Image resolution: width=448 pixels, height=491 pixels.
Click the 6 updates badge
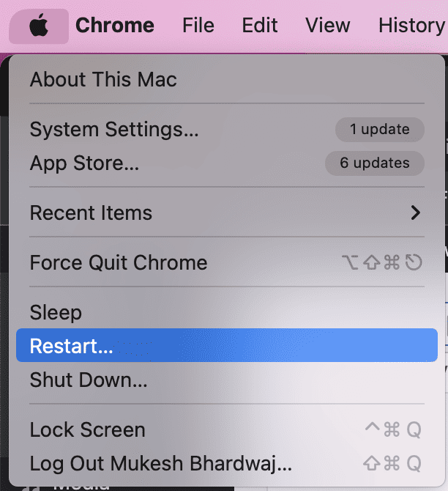(374, 163)
